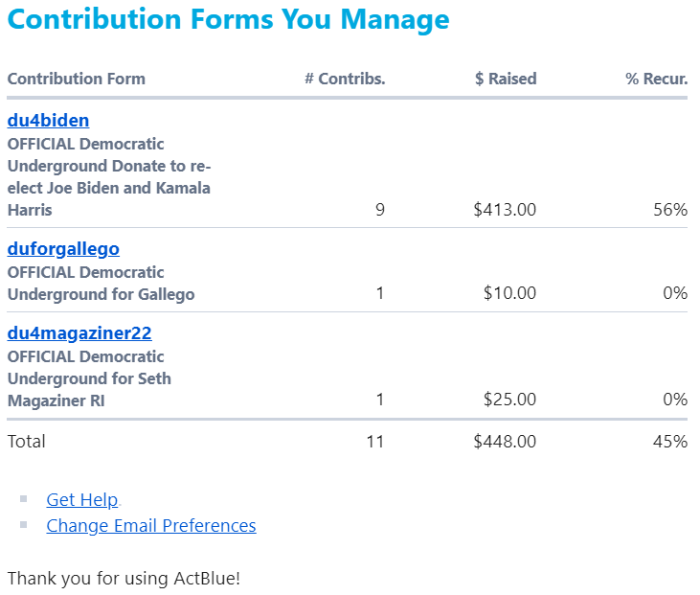This screenshot has width=700, height=595.
Task: Click the Contribution Forms You Manage heading
Action: pyautogui.click(x=228, y=19)
